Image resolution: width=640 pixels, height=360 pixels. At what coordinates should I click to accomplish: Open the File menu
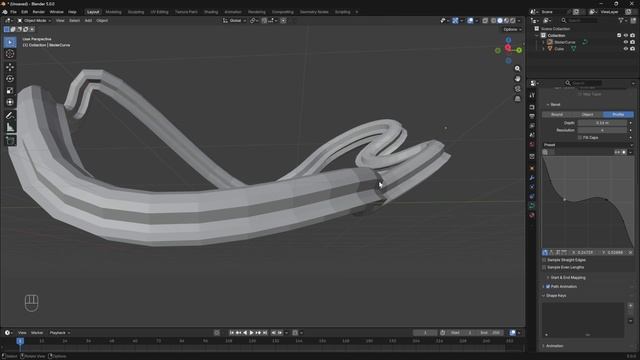click(13, 12)
